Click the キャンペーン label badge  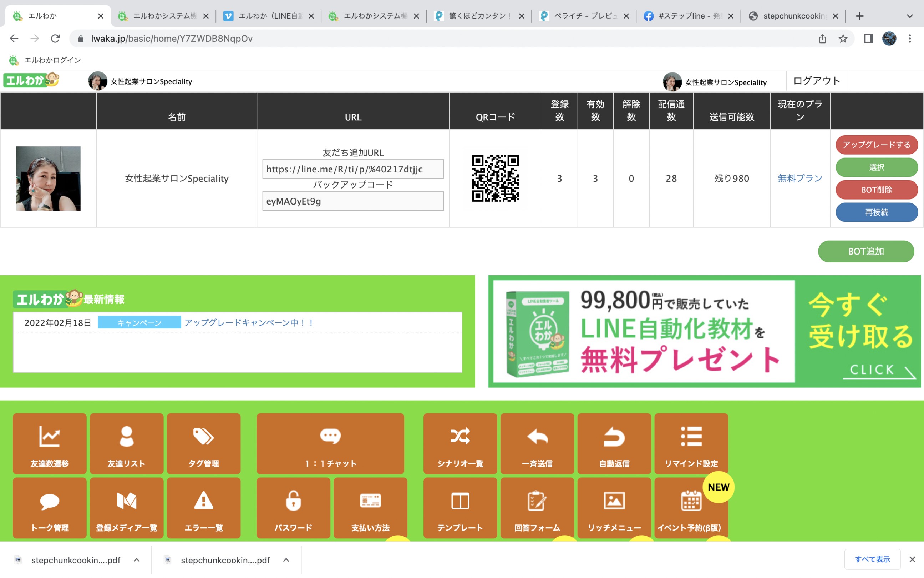(x=139, y=322)
